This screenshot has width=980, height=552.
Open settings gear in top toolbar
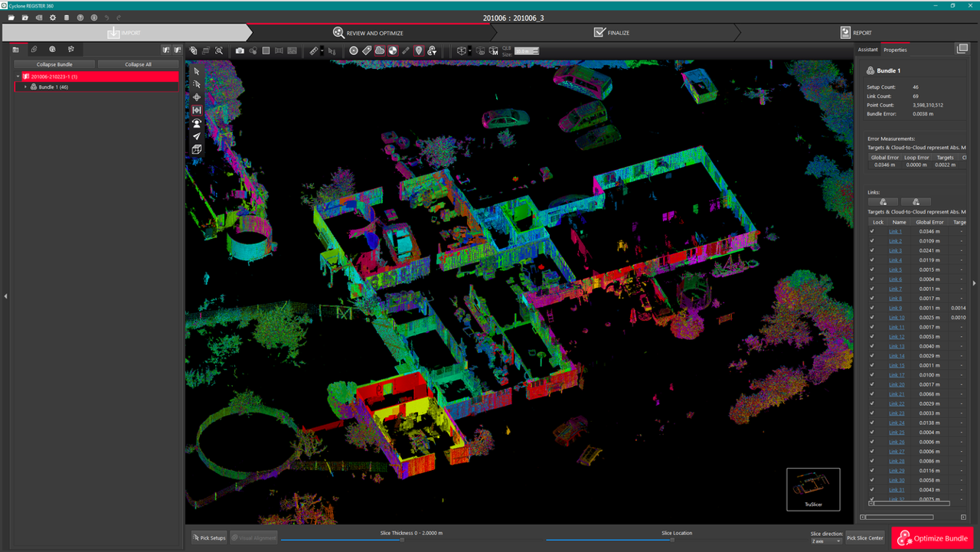[53, 18]
